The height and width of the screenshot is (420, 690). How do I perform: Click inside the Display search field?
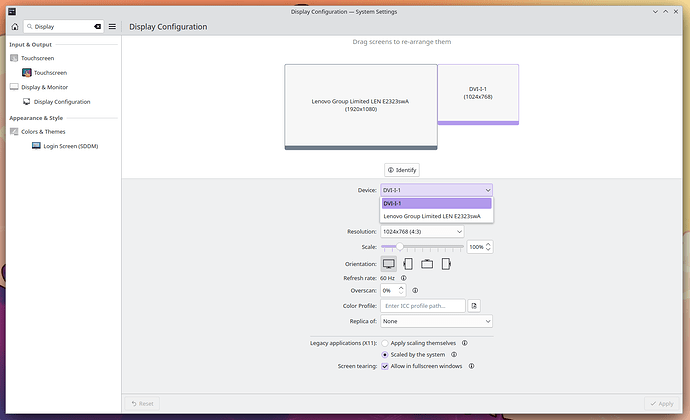(x=63, y=27)
